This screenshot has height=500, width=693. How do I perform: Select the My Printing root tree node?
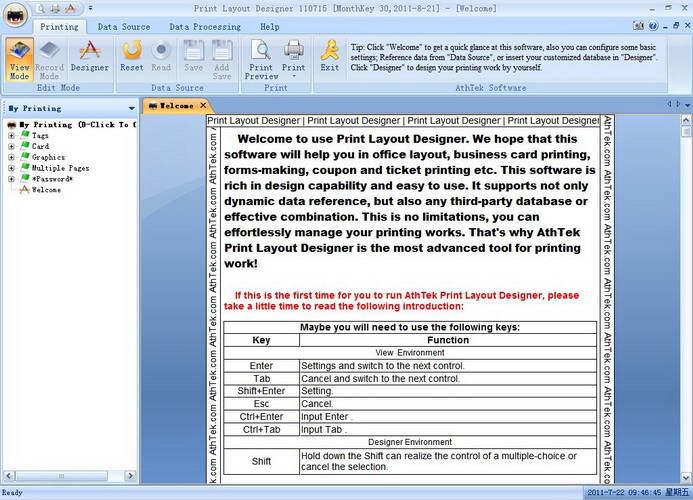pos(78,125)
